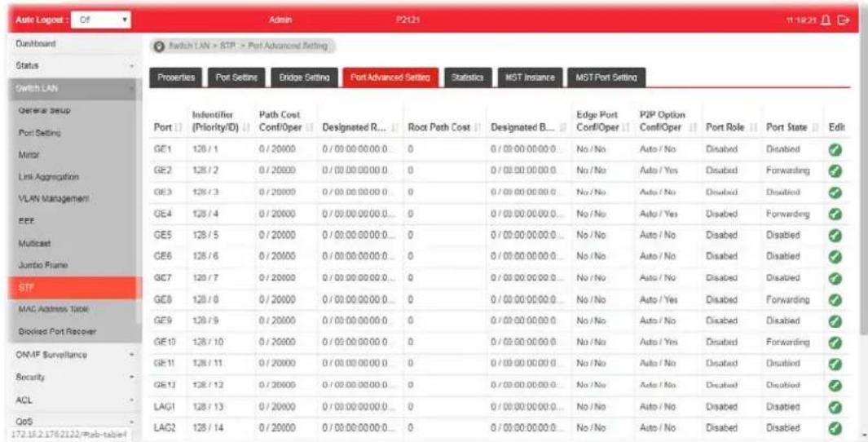The width and height of the screenshot is (868, 442).
Task: Edit STP settings for port GE6
Action: pyautogui.click(x=835, y=257)
